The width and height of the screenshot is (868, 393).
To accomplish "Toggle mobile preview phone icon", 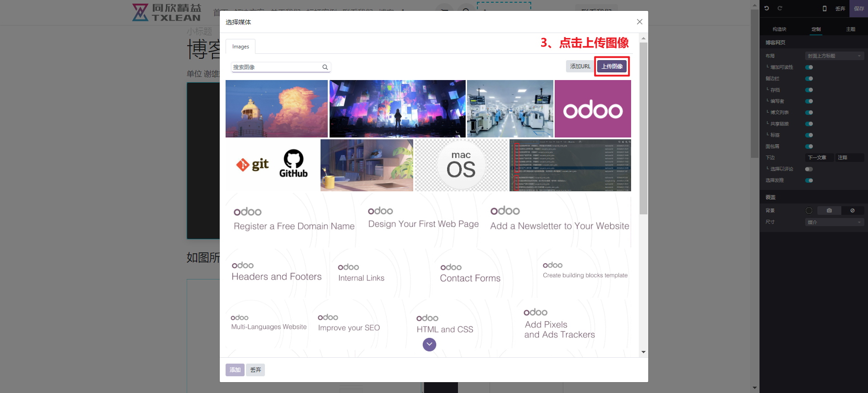I will [825, 9].
